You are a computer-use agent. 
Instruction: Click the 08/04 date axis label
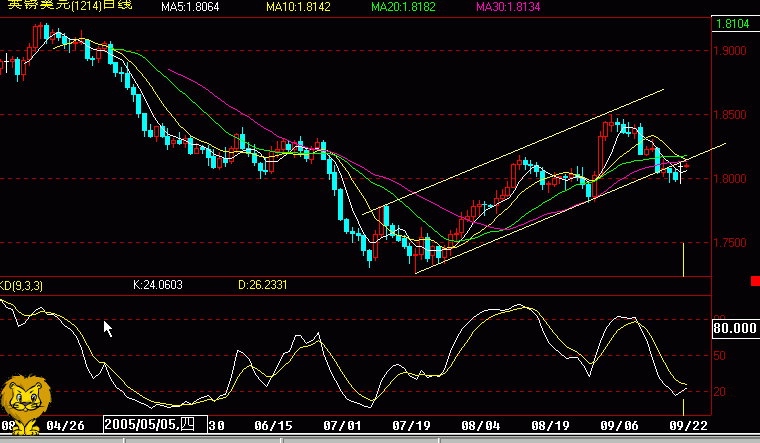[481, 426]
